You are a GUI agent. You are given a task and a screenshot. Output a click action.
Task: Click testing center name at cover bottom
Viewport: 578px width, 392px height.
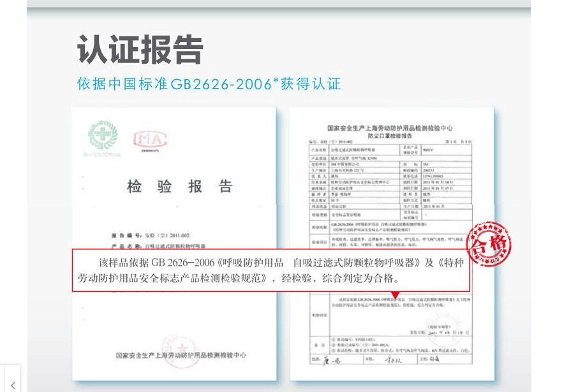(x=181, y=355)
